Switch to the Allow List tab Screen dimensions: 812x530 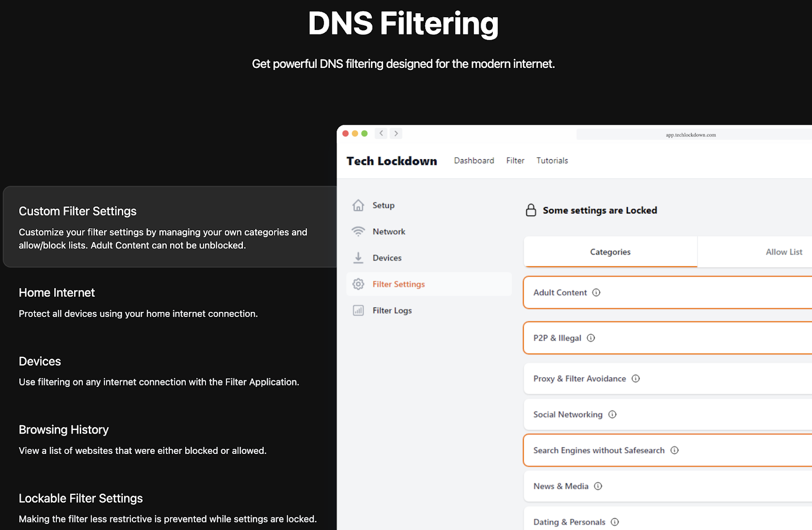[x=783, y=252]
